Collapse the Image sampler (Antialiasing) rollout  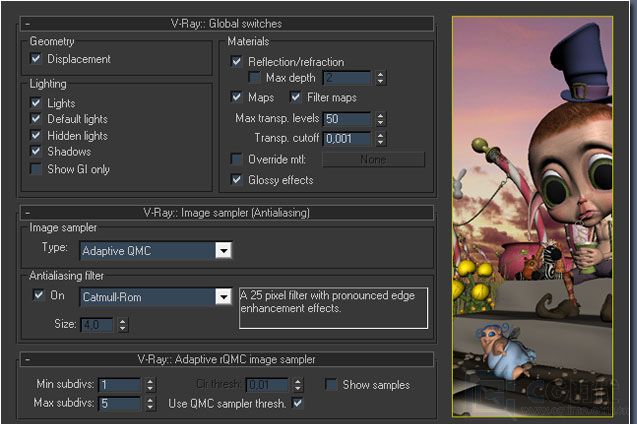pos(27,212)
